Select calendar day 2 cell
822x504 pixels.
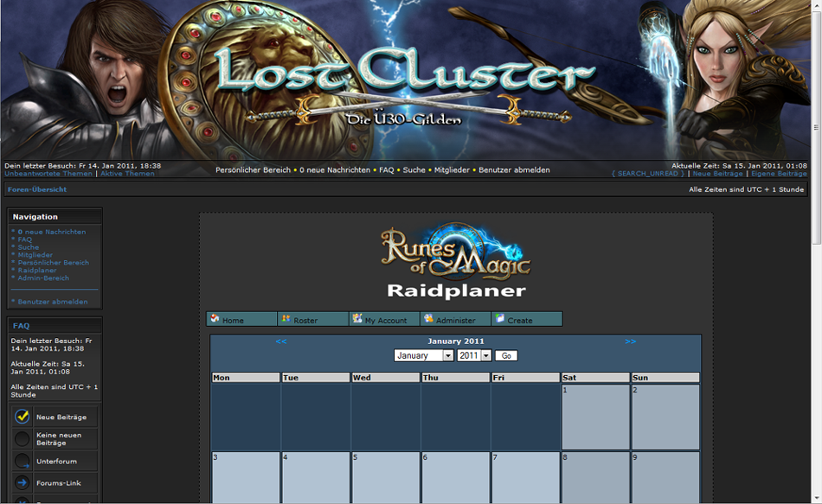[x=665, y=417]
